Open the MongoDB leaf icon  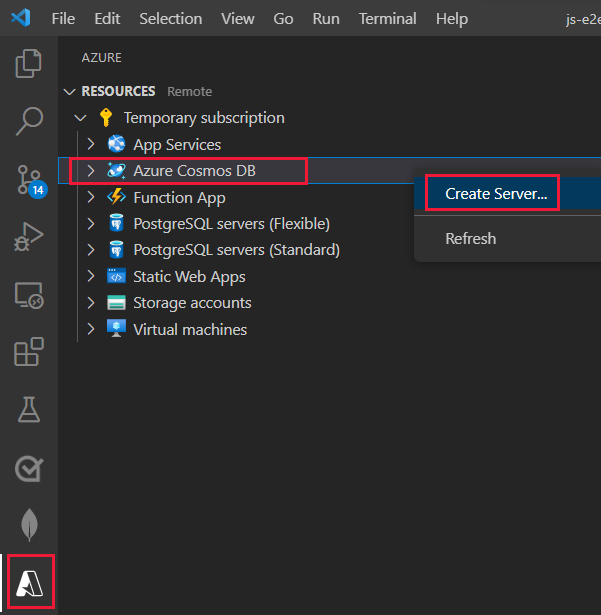[x=29, y=525]
